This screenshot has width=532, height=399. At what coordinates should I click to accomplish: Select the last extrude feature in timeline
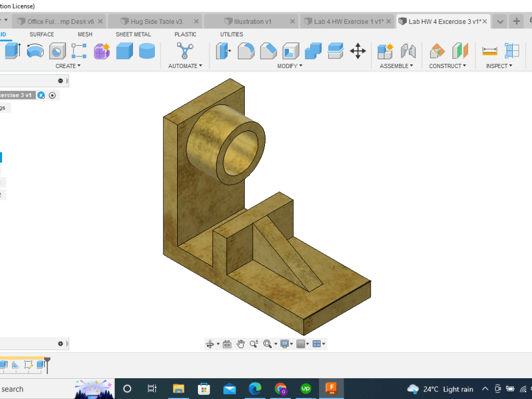click(x=40, y=365)
